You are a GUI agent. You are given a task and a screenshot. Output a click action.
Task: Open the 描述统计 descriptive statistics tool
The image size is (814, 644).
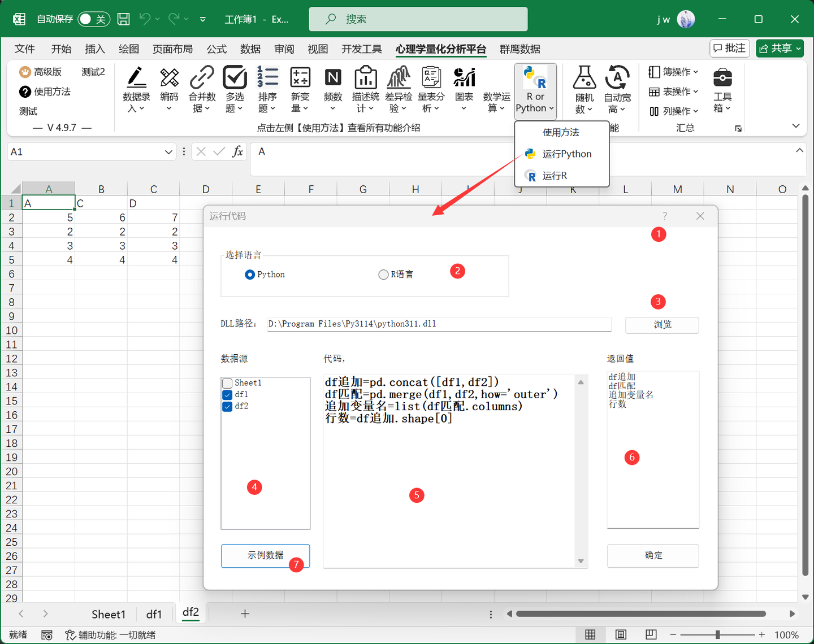(366, 90)
